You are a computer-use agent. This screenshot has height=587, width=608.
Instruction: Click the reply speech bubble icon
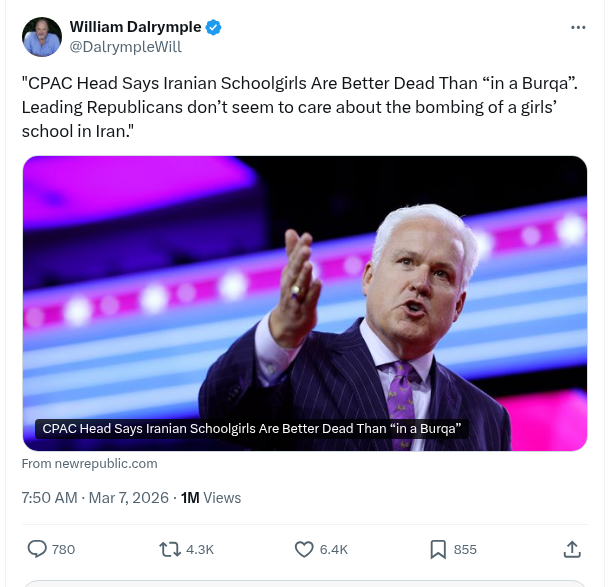pos(37,549)
